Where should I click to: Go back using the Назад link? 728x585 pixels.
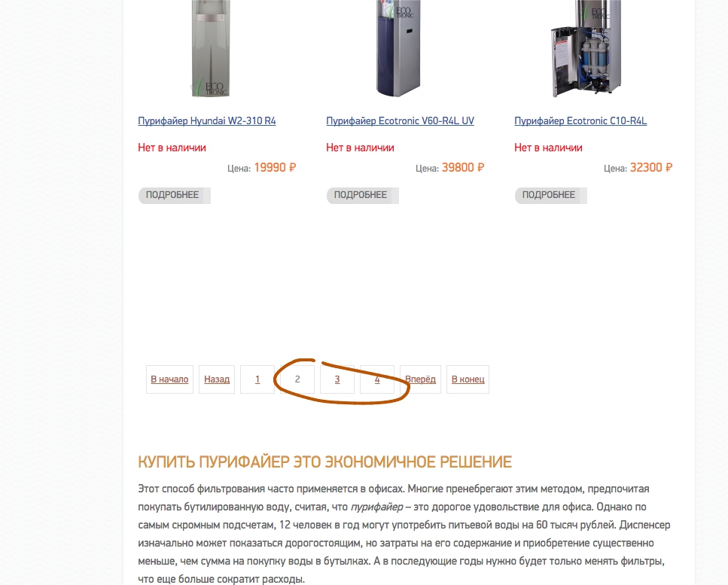(x=217, y=379)
